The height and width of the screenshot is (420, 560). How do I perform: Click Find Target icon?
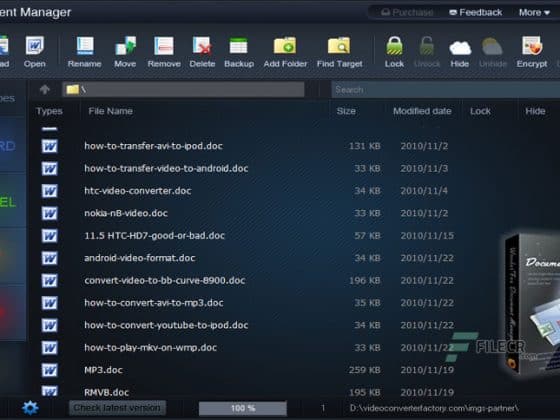pos(339,52)
